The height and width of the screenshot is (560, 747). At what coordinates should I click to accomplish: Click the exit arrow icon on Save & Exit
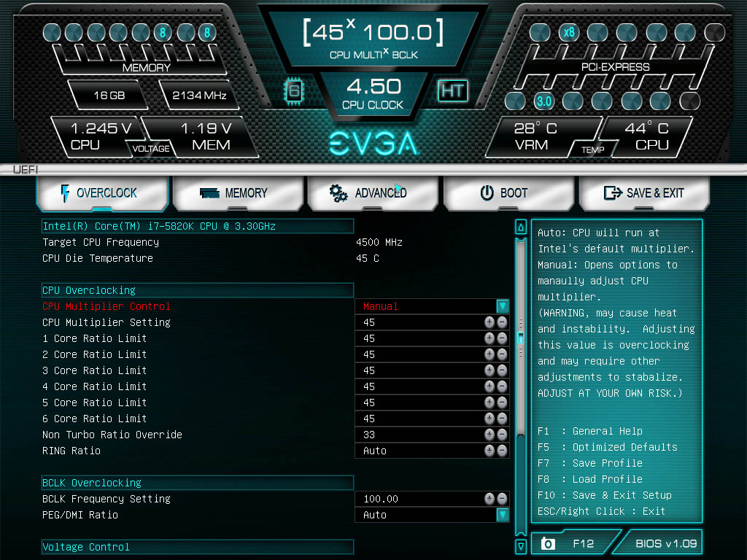613,192
